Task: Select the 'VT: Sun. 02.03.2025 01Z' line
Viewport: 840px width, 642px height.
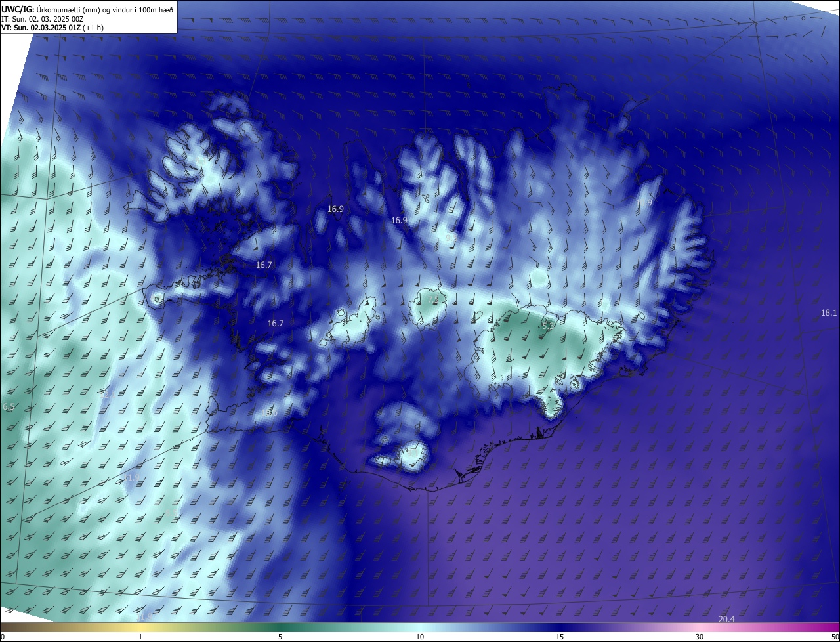Action: click(x=41, y=28)
